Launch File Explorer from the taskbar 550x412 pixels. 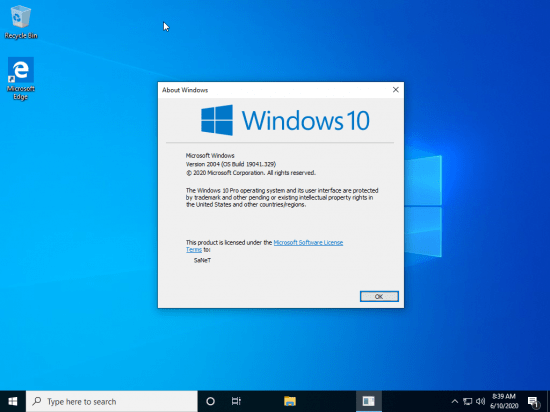290,401
